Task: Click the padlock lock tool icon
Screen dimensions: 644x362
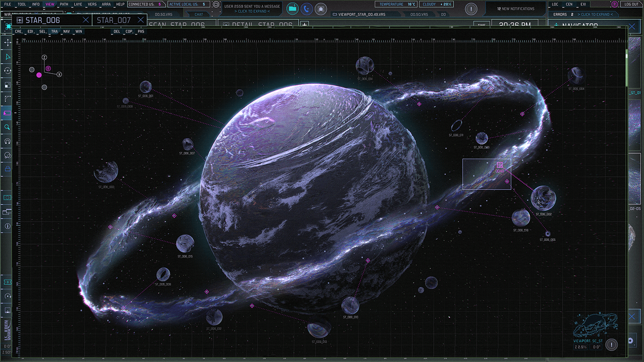Action: 7,169
